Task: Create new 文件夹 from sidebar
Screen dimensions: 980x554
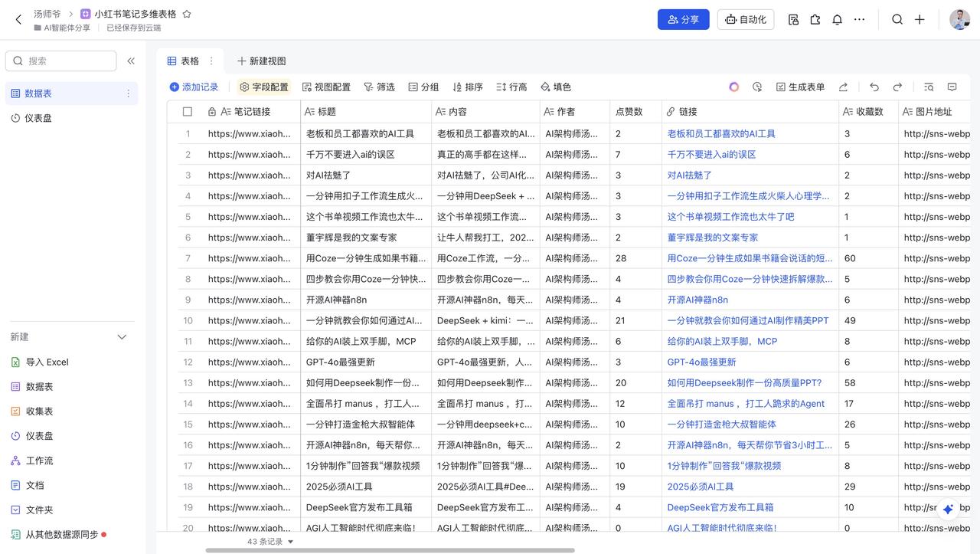Action: (32, 510)
